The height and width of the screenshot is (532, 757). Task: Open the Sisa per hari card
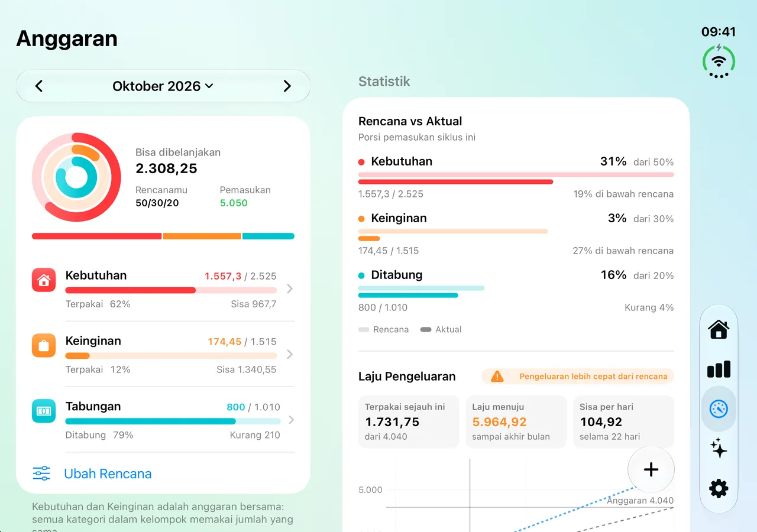click(623, 421)
